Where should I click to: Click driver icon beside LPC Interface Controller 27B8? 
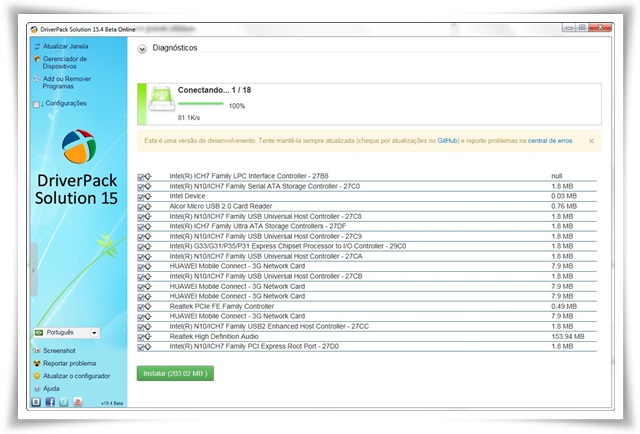(x=148, y=176)
